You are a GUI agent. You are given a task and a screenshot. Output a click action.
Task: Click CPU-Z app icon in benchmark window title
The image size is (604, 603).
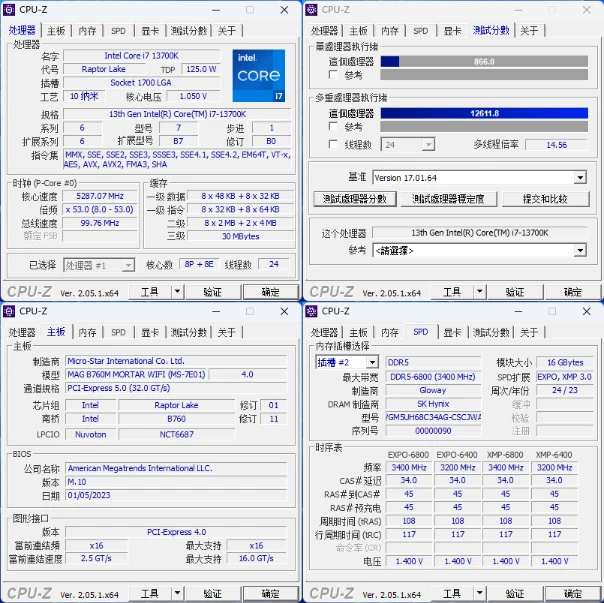pos(311,10)
